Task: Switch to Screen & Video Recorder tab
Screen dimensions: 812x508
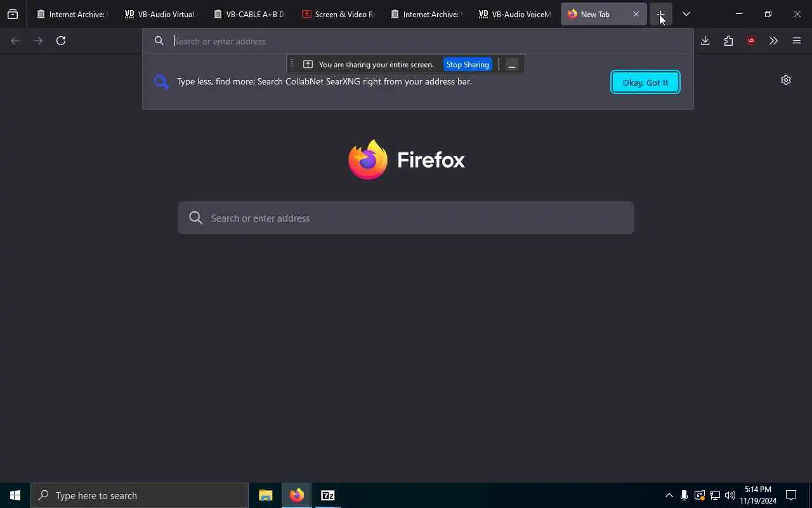Action: click(337, 14)
